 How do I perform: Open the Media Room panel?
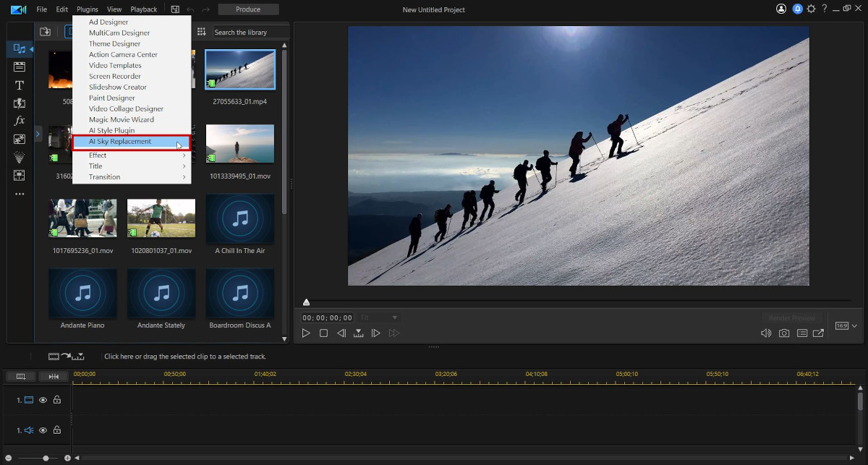[x=19, y=48]
